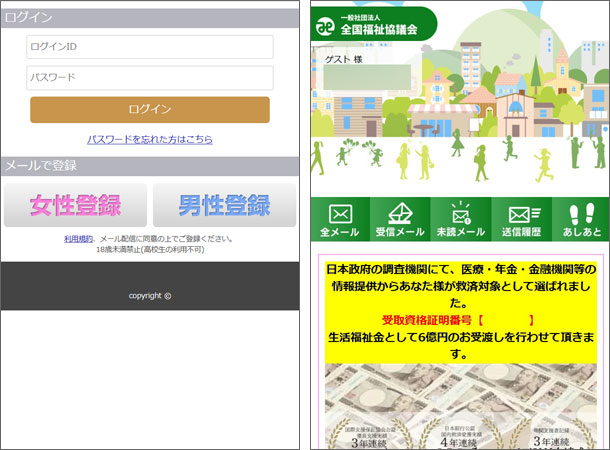Select the blue 男性登録 button
Viewport: 610px width, 450px height.
point(224,205)
